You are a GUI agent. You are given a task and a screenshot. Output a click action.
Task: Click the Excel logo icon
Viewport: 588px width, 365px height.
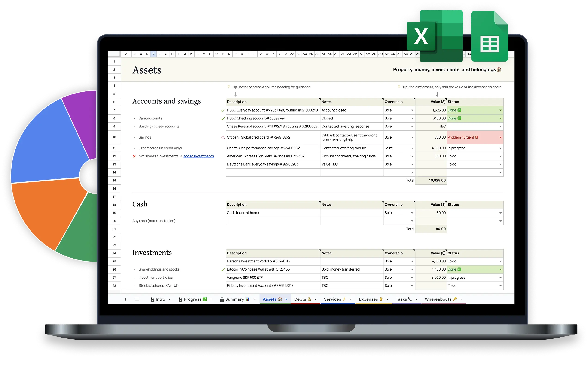435,36
